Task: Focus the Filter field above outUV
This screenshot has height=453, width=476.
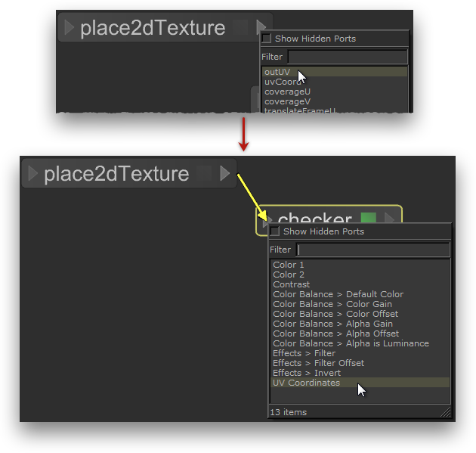Action: point(347,57)
